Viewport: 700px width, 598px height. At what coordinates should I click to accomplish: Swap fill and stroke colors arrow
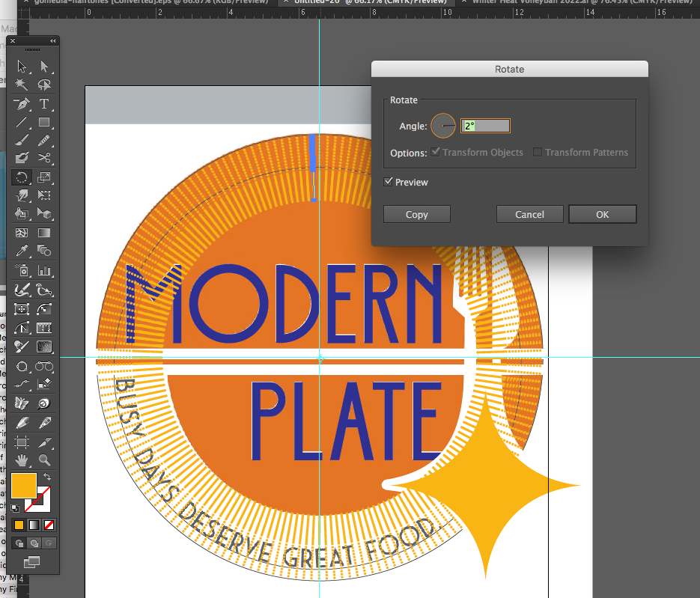[47, 476]
